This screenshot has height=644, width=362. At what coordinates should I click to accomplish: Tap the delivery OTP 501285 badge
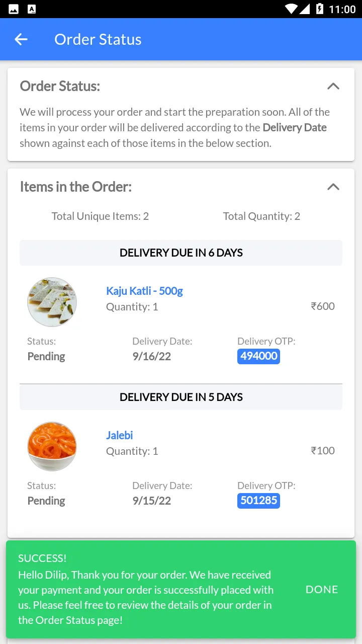click(x=258, y=501)
